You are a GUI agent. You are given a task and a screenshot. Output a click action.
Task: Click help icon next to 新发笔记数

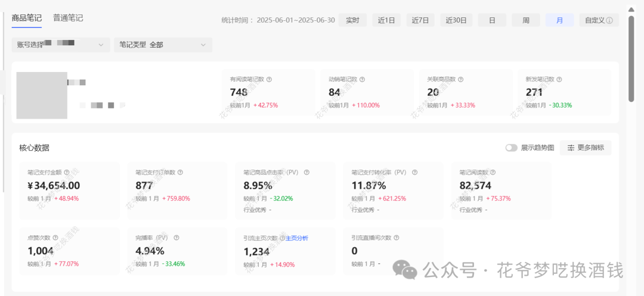[x=559, y=80]
